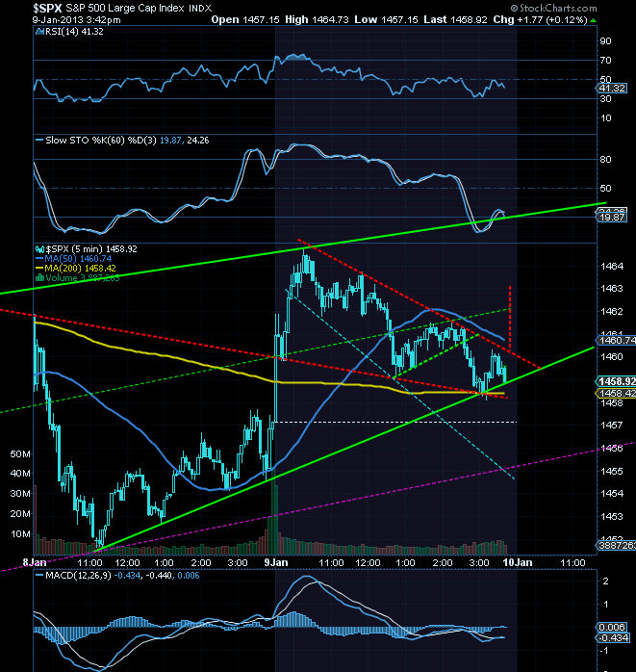636x672 pixels.
Task: Click the green up-arrow change indicator
Action: point(593,20)
